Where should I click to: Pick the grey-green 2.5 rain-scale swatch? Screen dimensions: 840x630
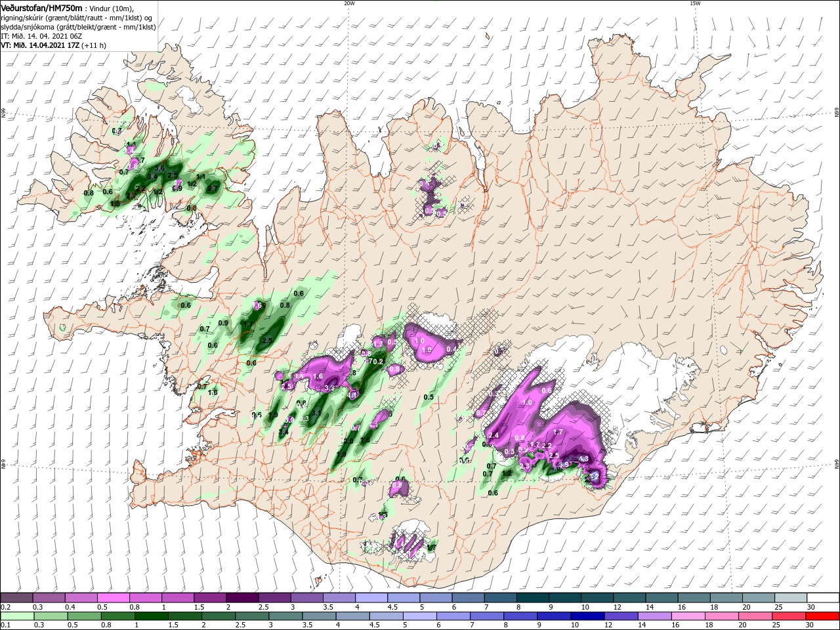click(x=252, y=616)
